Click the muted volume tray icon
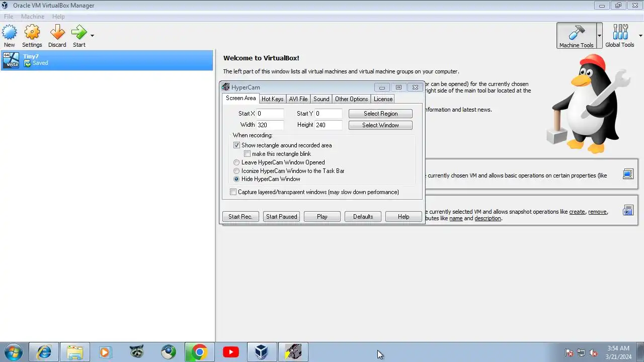This screenshot has width=644, height=362. point(593,353)
